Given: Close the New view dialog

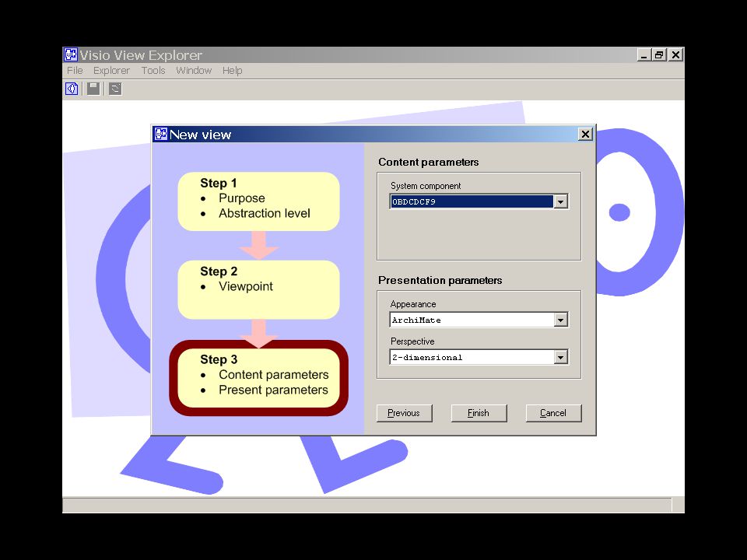Looking at the screenshot, I should (585, 135).
